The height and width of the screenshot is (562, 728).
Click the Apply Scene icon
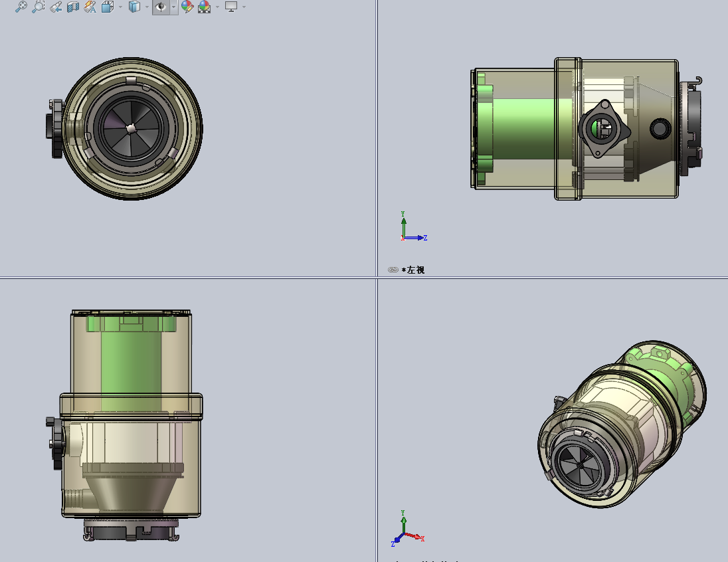203,8
